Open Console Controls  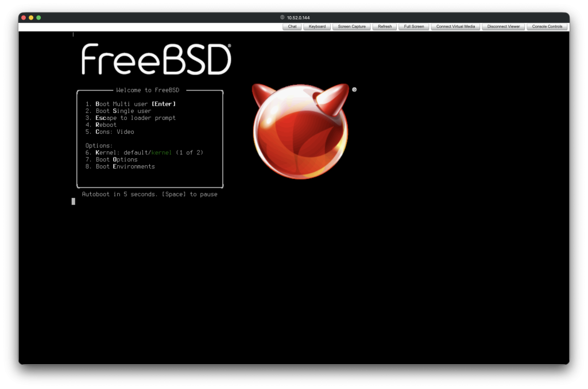547,26
